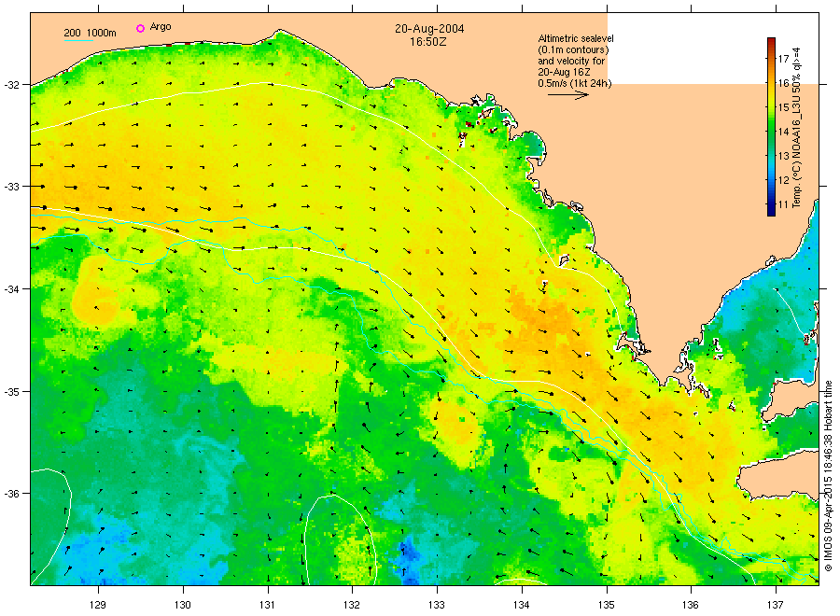Screen dimensions: 840x616
Task: Click the '20-Aug 16Z' legend line
Action: pyautogui.click(x=564, y=72)
